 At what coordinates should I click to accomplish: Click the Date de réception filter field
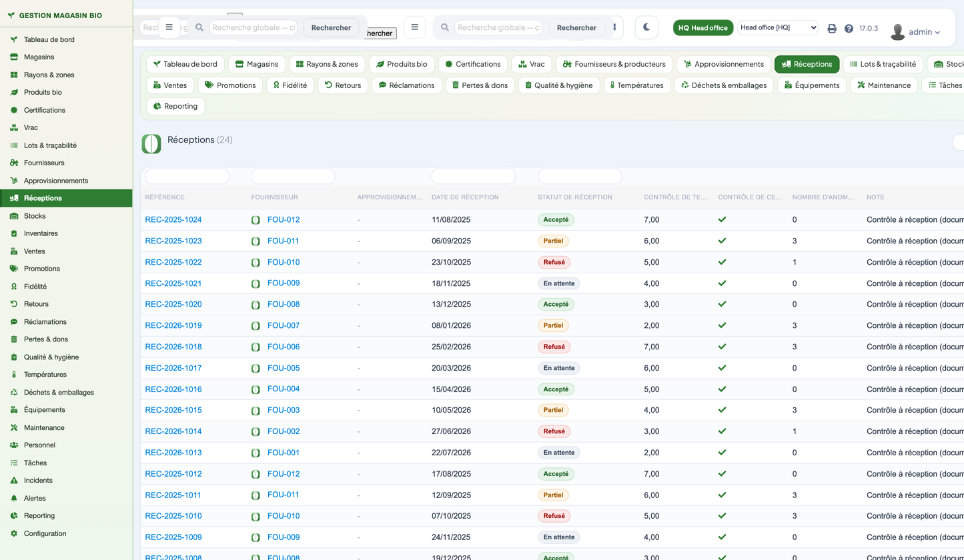(x=474, y=177)
